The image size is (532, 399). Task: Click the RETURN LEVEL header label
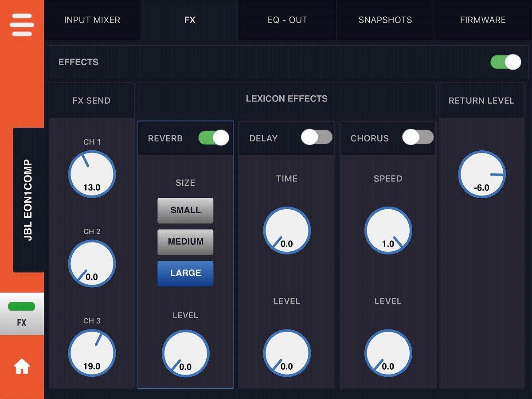481,101
